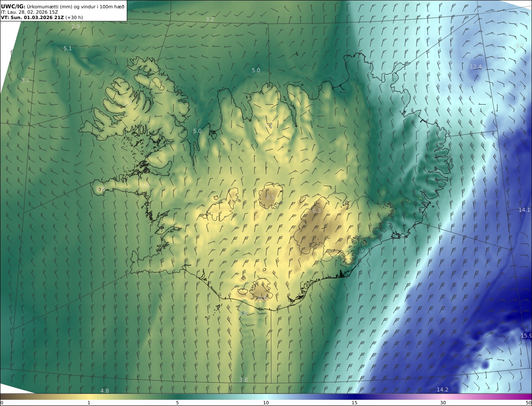Select the '10' tick on the color scale
The height and width of the screenshot is (406, 532).
[266, 403]
